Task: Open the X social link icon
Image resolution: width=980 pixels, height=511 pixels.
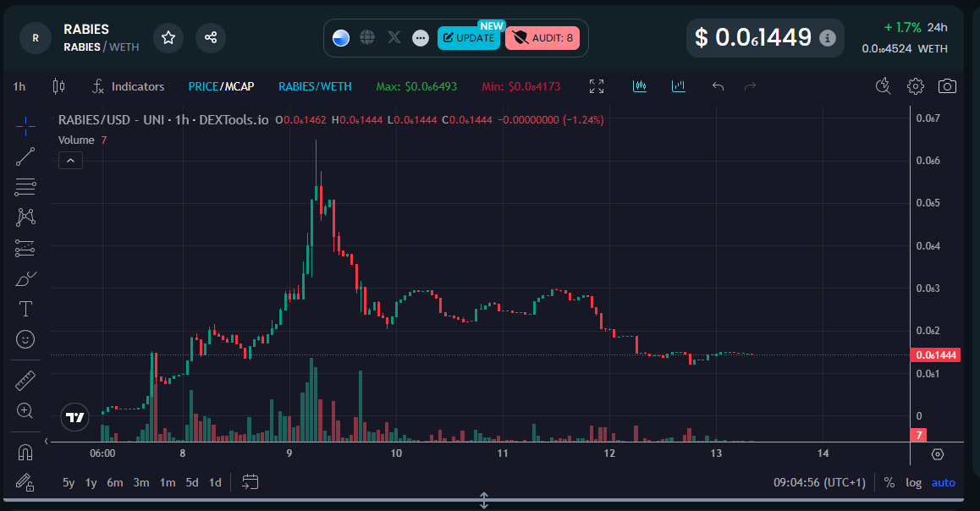Action: coord(394,37)
